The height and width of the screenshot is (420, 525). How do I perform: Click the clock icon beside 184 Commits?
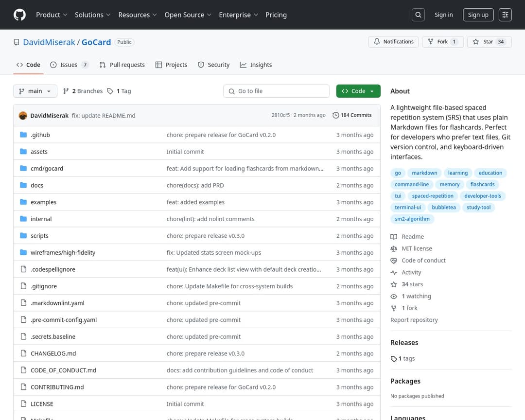tap(335, 115)
